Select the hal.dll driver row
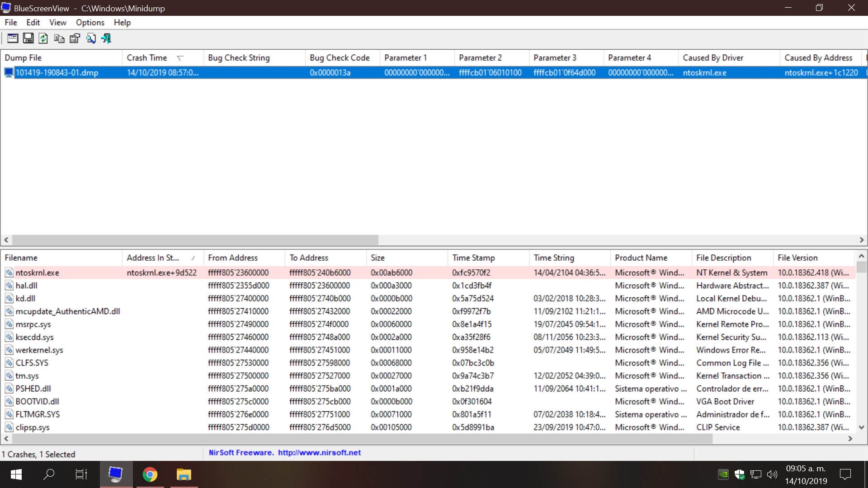868x488 pixels. click(x=26, y=286)
